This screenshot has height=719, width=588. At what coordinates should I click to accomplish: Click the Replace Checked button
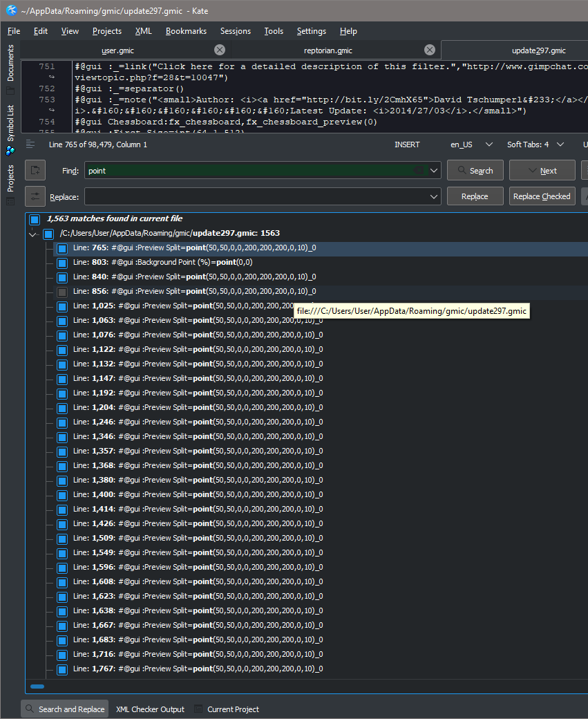(542, 196)
